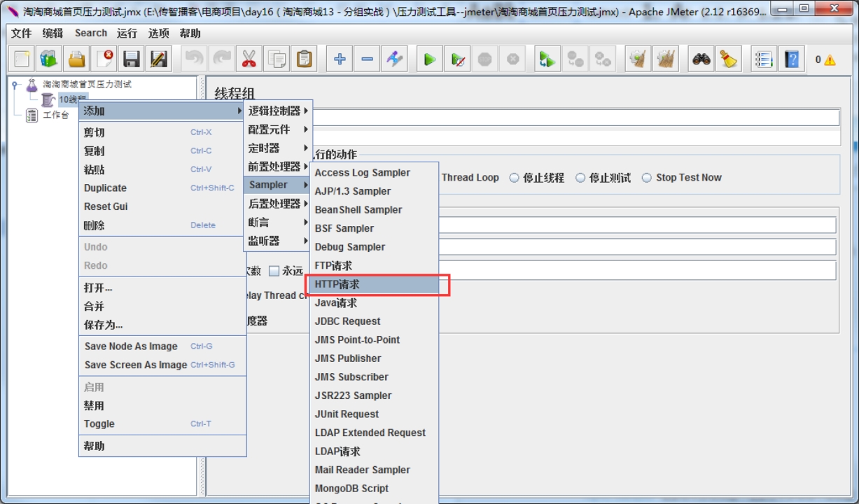Expand the 逻辑控制器 submenu
This screenshot has height=504, width=859.
(x=277, y=111)
